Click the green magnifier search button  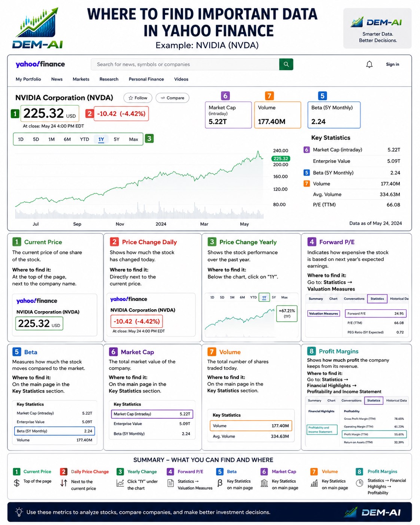(x=286, y=64)
